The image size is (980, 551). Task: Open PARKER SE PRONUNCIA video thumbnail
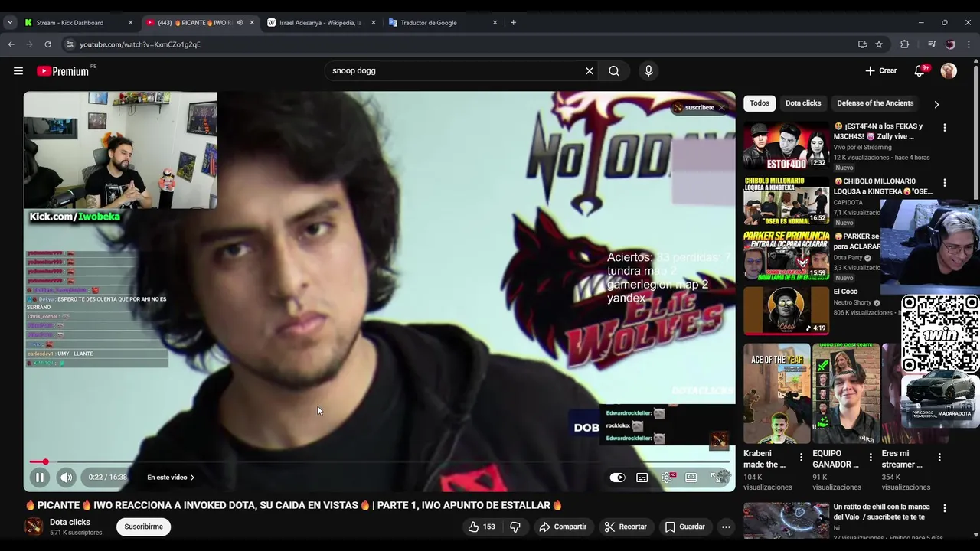coord(786,256)
